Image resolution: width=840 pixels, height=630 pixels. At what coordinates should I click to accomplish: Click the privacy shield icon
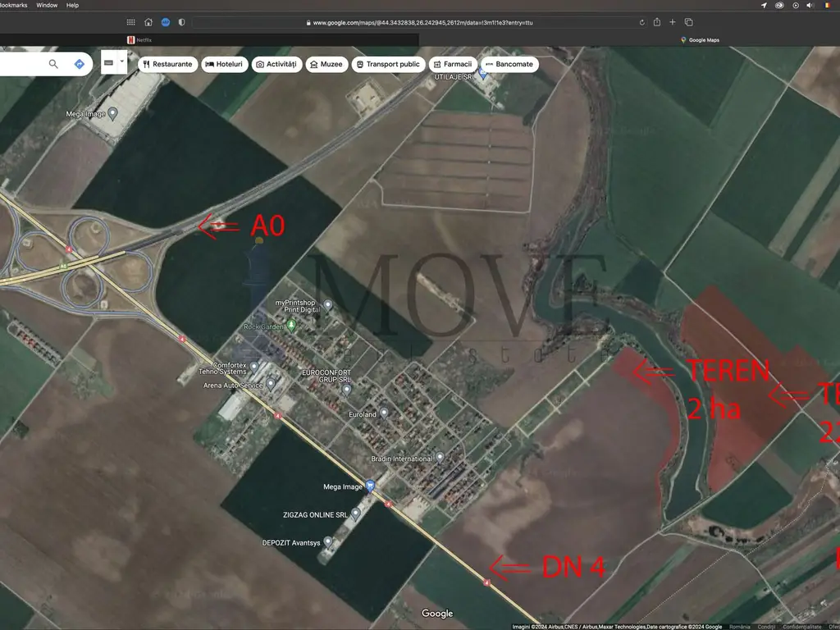click(181, 22)
